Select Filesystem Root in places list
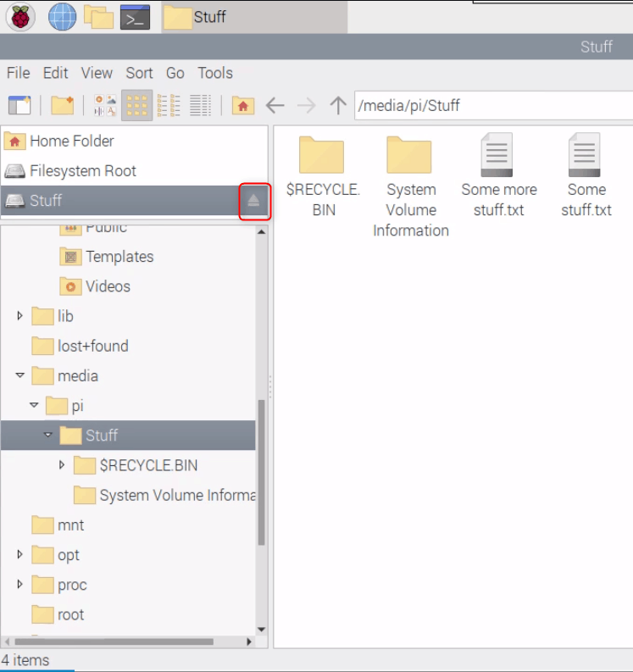Image resolution: width=633 pixels, height=672 pixels. (x=134, y=171)
